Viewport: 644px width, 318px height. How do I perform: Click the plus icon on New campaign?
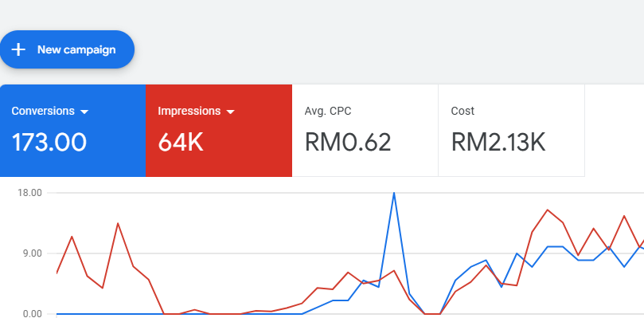(x=18, y=49)
